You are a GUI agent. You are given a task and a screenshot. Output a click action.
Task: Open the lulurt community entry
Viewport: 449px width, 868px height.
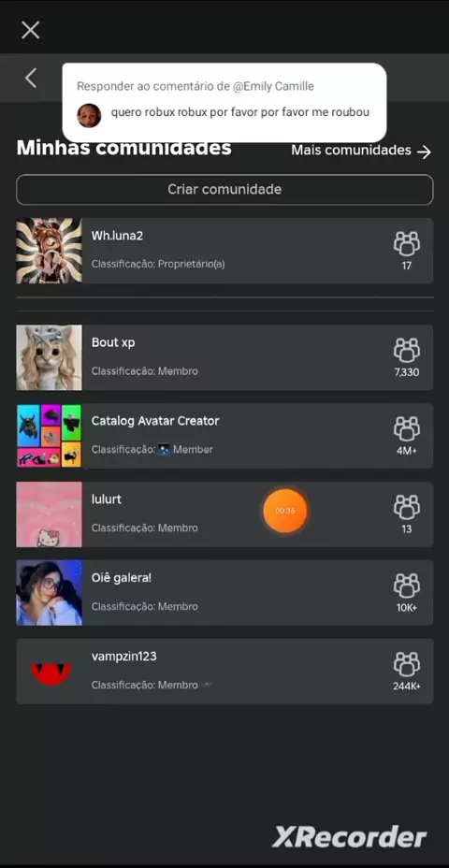click(x=224, y=514)
